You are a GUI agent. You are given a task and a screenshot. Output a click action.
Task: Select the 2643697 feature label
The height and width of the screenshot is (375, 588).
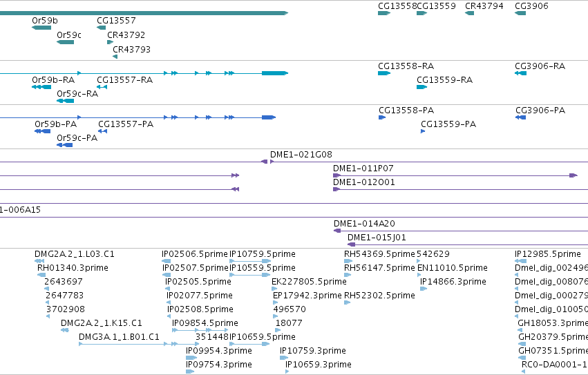[64, 282]
